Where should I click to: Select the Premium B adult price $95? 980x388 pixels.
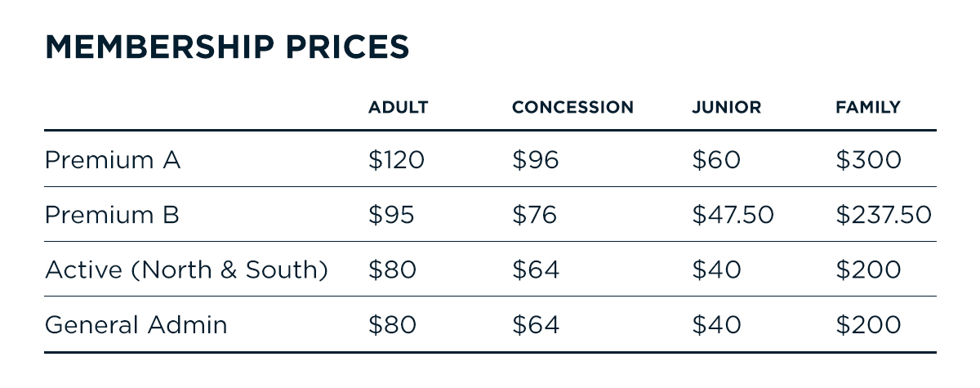coord(391,215)
